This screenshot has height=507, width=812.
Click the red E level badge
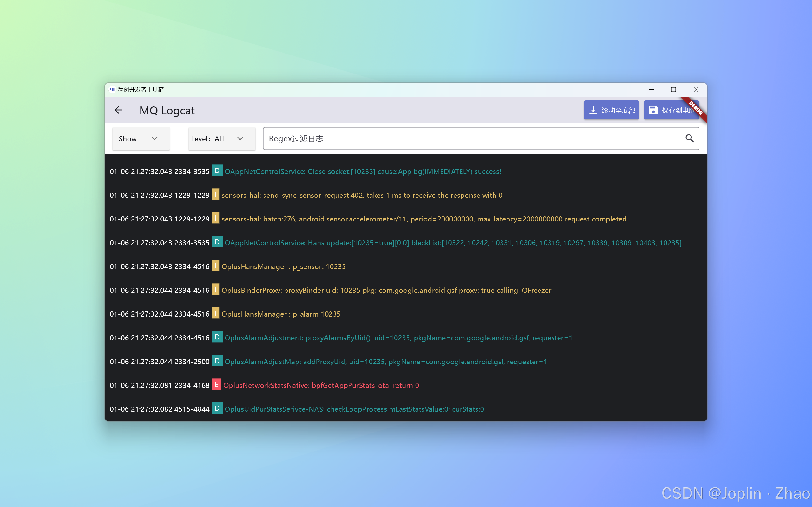(216, 385)
